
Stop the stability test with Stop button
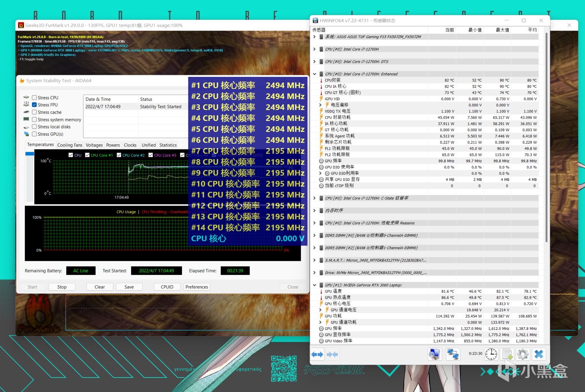click(62, 287)
